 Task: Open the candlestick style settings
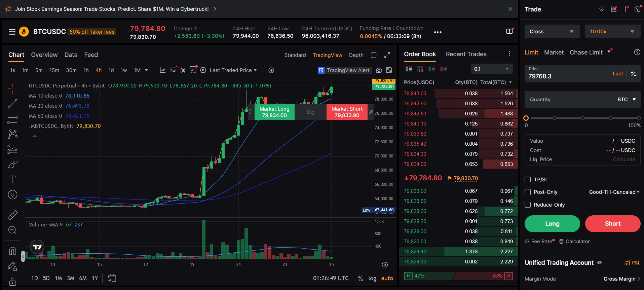183,70
